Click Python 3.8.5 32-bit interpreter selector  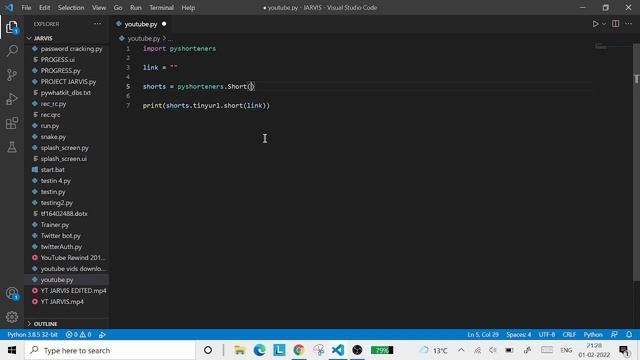coord(32,335)
